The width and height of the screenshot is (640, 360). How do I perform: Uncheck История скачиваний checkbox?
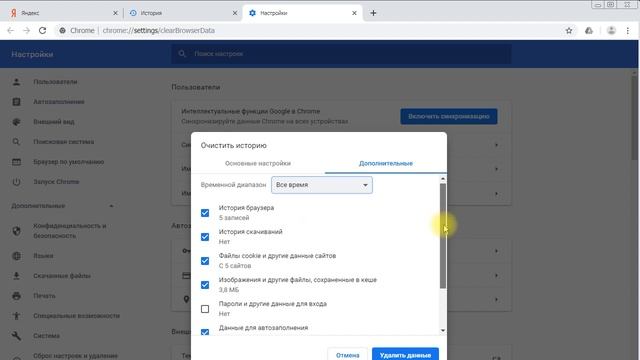tap(205, 237)
